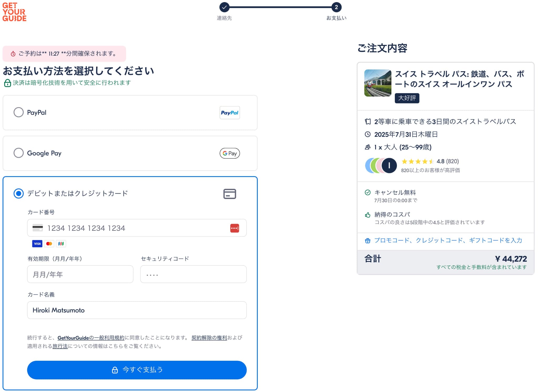This screenshot has height=392, width=538.
Task: Focus the security code field
Action: (193, 274)
